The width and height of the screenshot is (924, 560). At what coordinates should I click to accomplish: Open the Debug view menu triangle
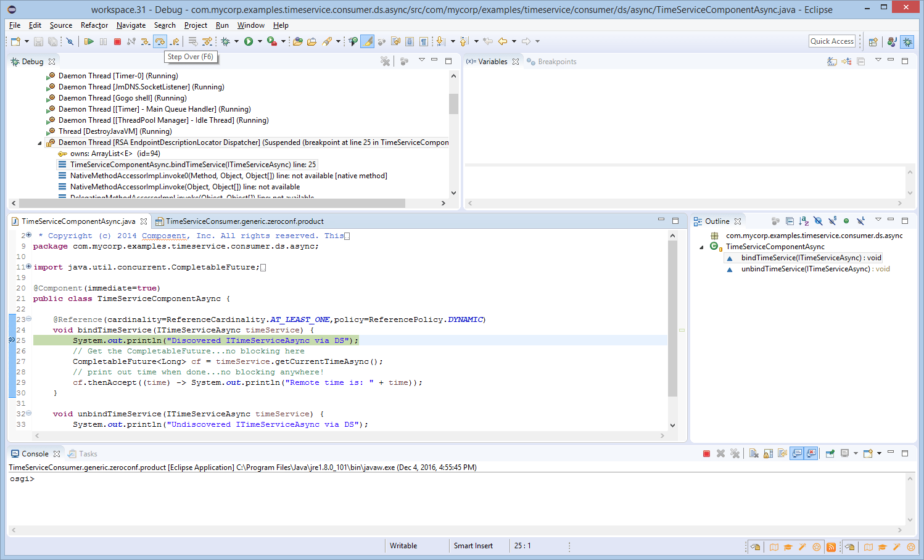click(422, 60)
